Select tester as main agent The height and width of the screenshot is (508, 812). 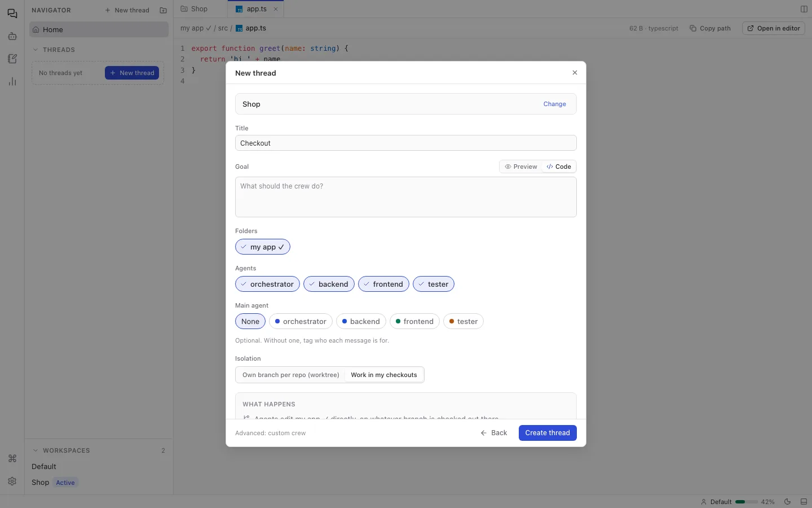pos(464,321)
